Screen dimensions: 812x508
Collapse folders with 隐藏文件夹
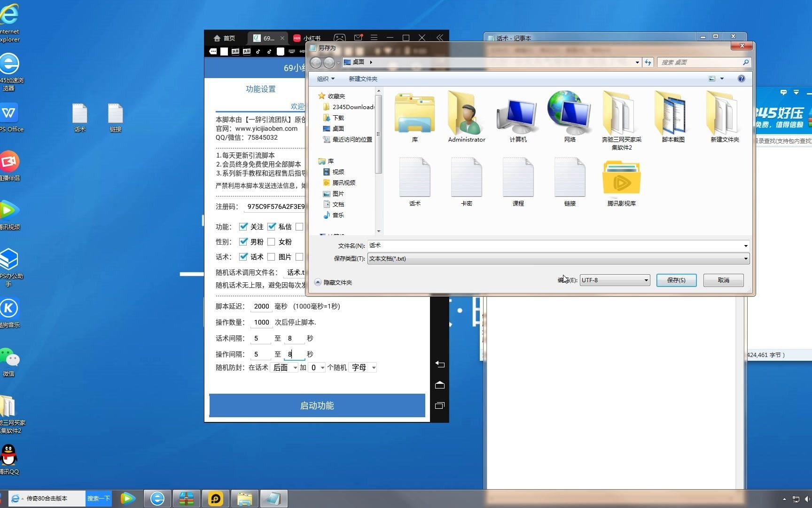point(333,282)
